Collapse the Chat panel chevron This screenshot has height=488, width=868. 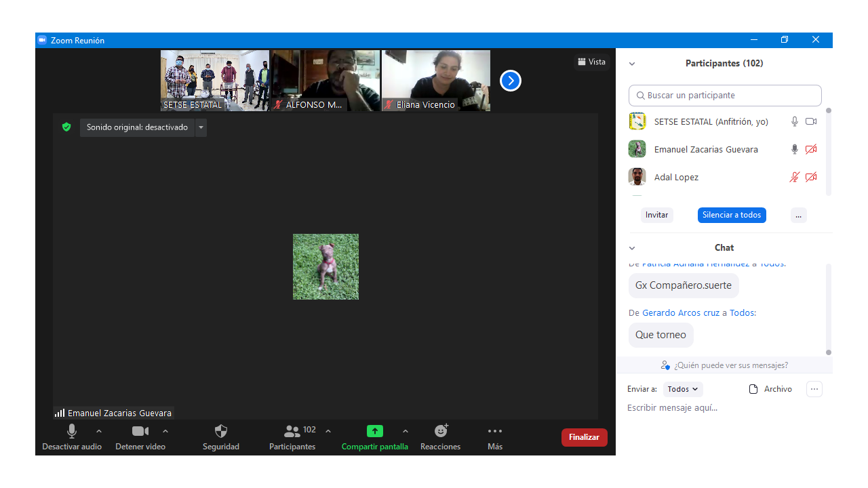[632, 248]
